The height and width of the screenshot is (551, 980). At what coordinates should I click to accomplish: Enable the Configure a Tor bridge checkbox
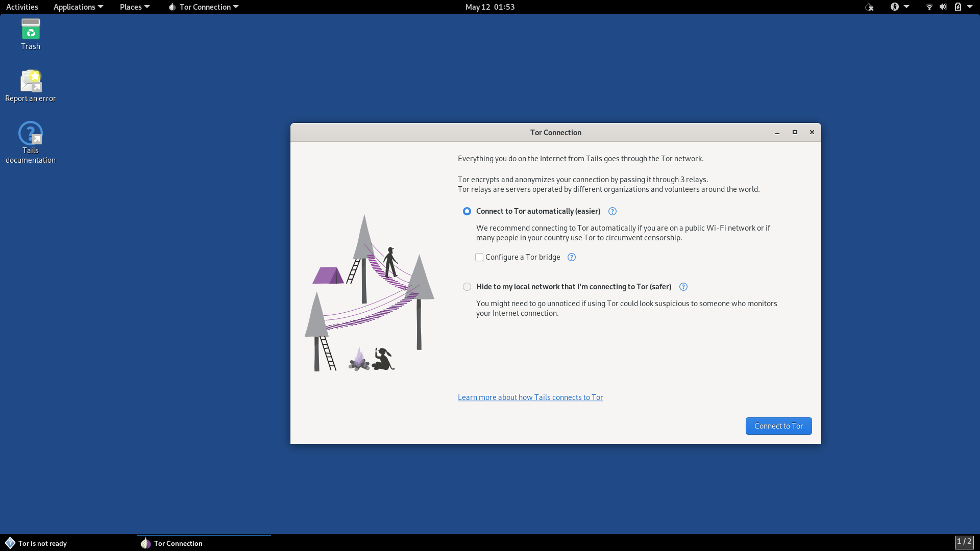[x=479, y=257]
